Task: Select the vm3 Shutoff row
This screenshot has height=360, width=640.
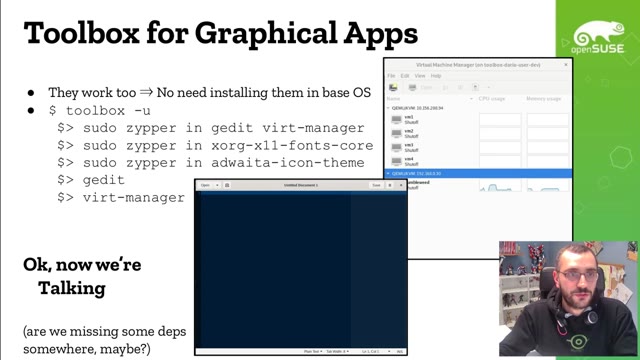Action: (478, 147)
